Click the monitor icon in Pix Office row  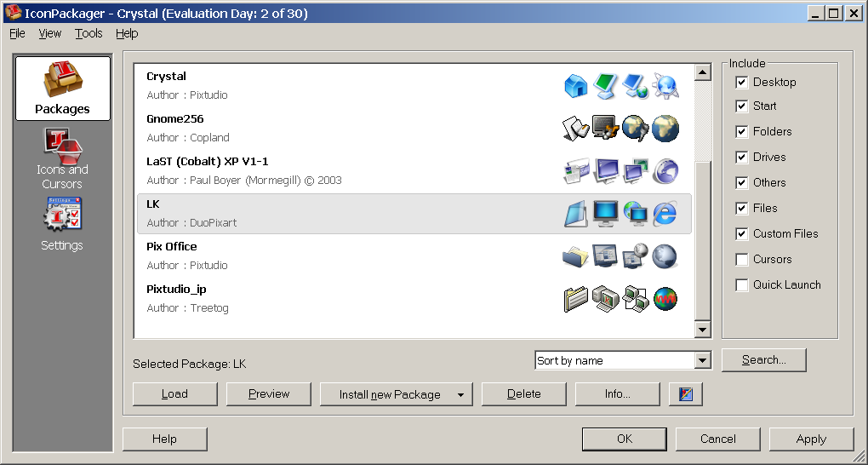point(605,256)
